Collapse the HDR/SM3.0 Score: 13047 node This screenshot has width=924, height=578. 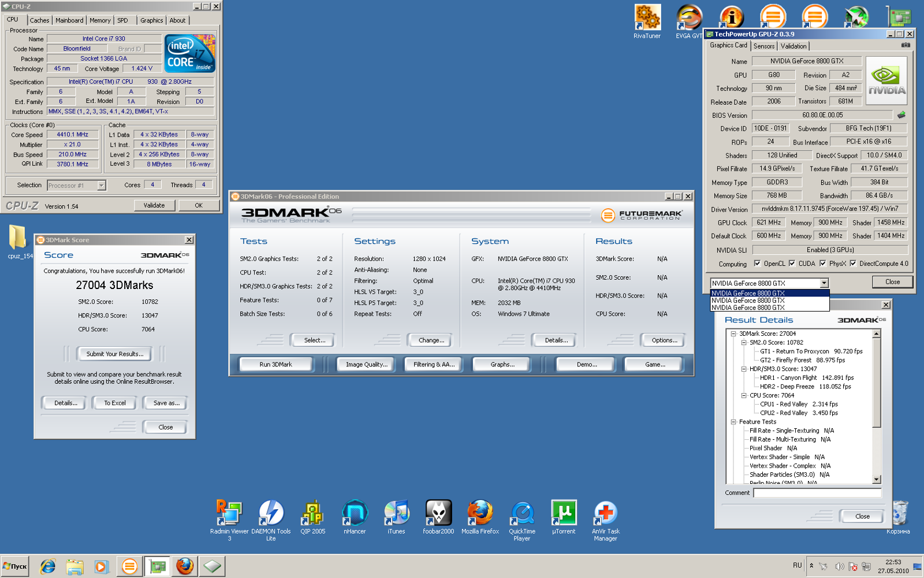pyautogui.click(x=744, y=369)
